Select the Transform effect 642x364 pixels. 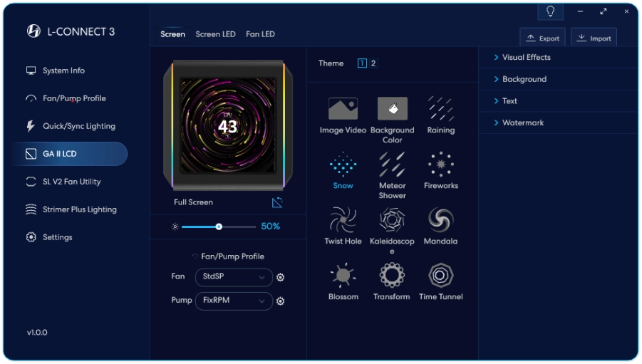click(392, 275)
